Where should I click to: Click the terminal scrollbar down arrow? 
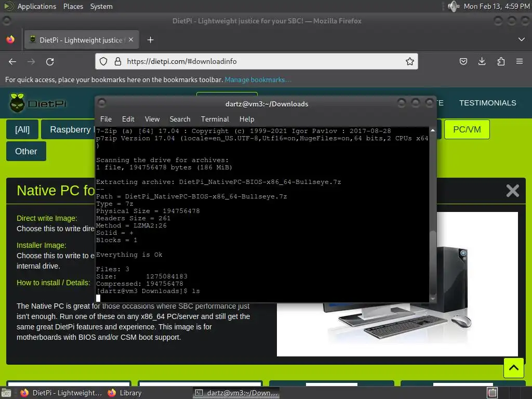[433, 299]
